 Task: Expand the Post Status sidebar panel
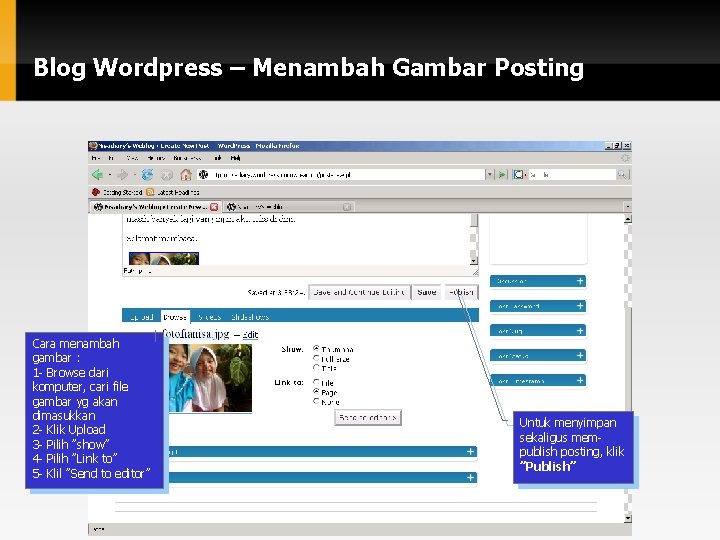click(x=538, y=355)
